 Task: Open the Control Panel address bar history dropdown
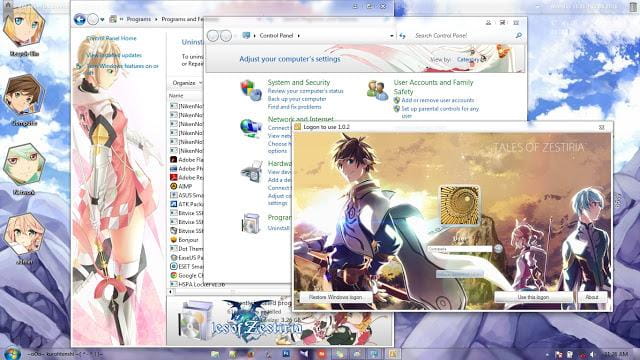391,36
